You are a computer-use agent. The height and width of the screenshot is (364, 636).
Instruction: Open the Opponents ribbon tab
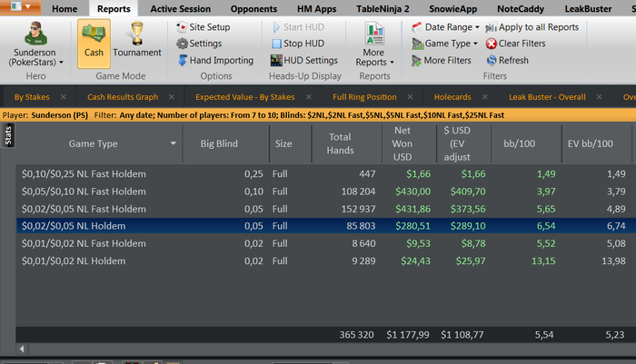[253, 8]
